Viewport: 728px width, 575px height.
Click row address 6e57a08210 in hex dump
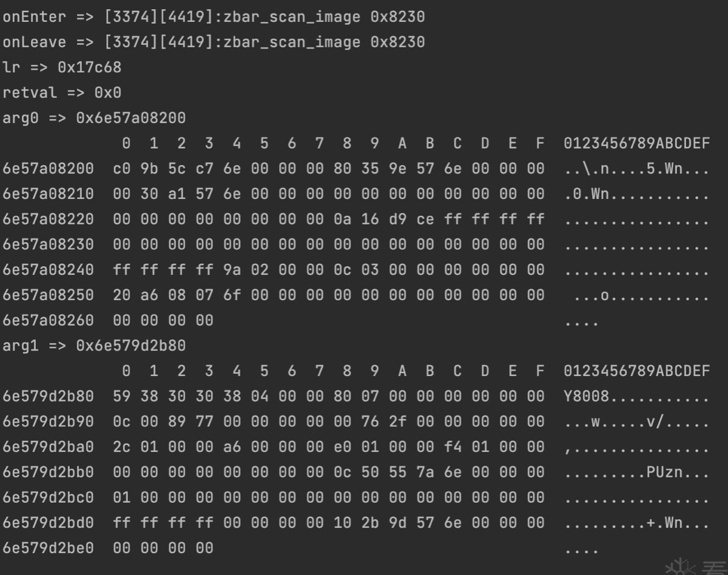(48, 194)
